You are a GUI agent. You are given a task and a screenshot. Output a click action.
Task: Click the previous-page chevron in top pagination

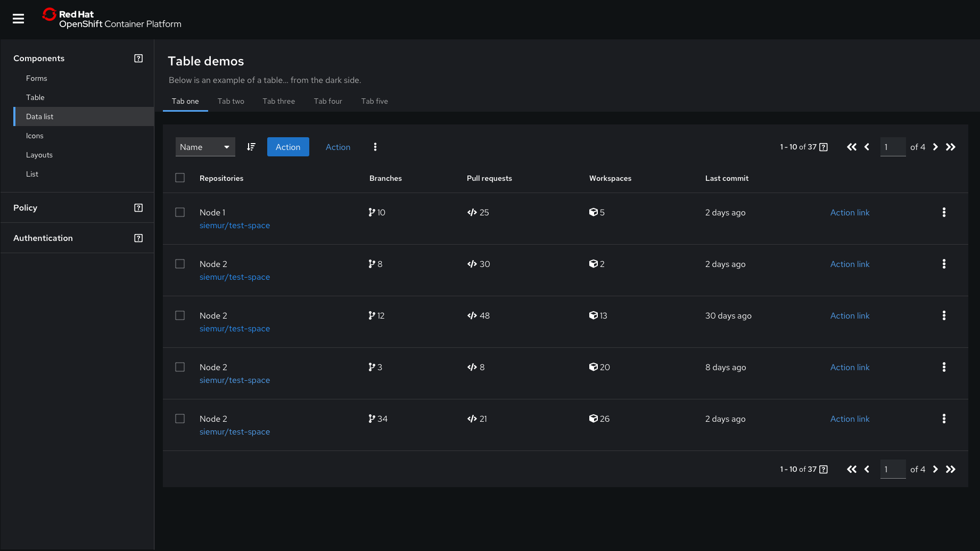[867, 147]
